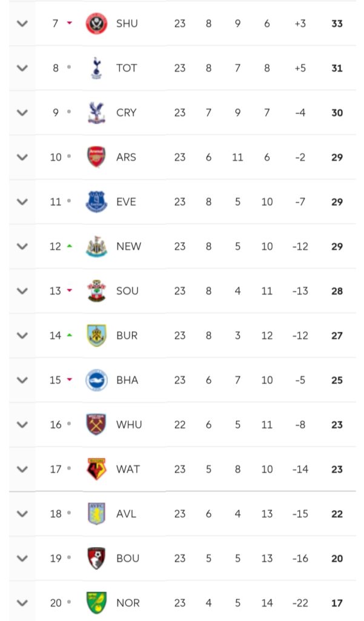
Task: Click the Newcastle club crest
Action: 96,246
